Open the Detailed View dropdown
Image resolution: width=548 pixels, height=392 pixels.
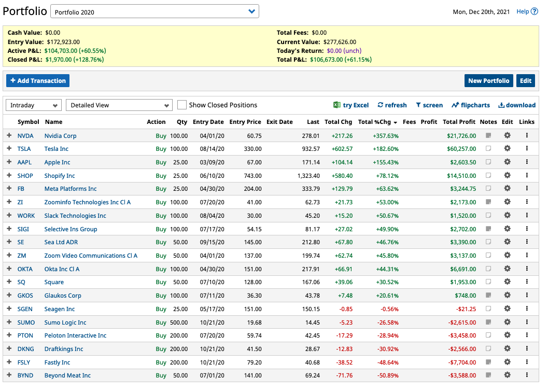[119, 105]
